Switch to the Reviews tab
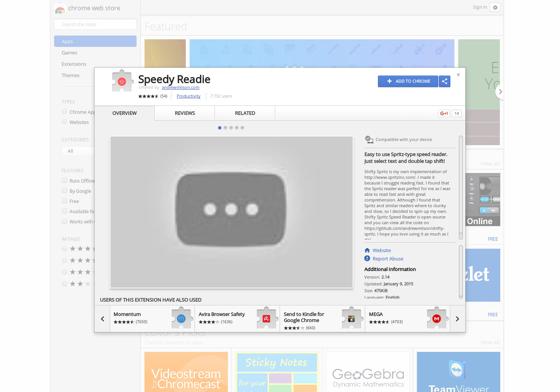Screen dimensions: 560x392 [185, 113]
